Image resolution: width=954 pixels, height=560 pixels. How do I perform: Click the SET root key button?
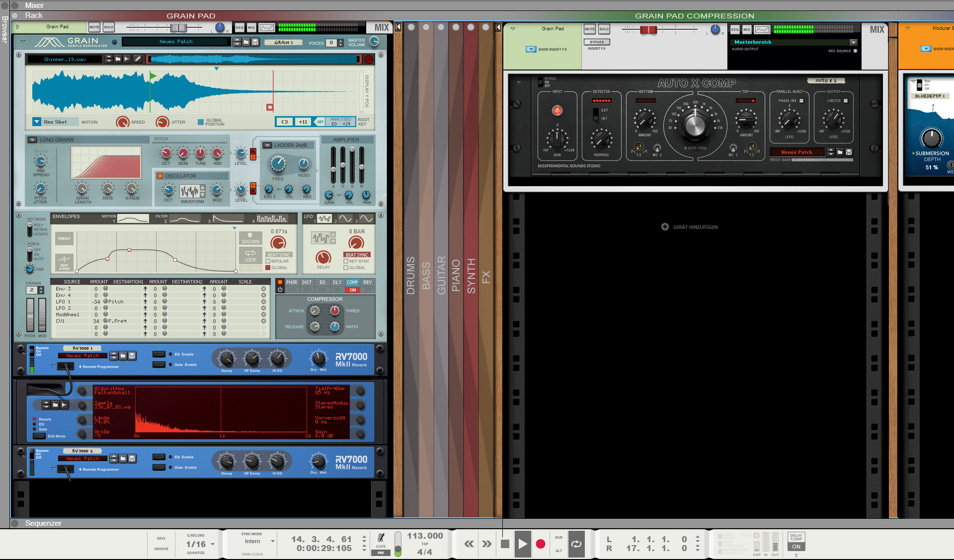click(x=320, y=122)
